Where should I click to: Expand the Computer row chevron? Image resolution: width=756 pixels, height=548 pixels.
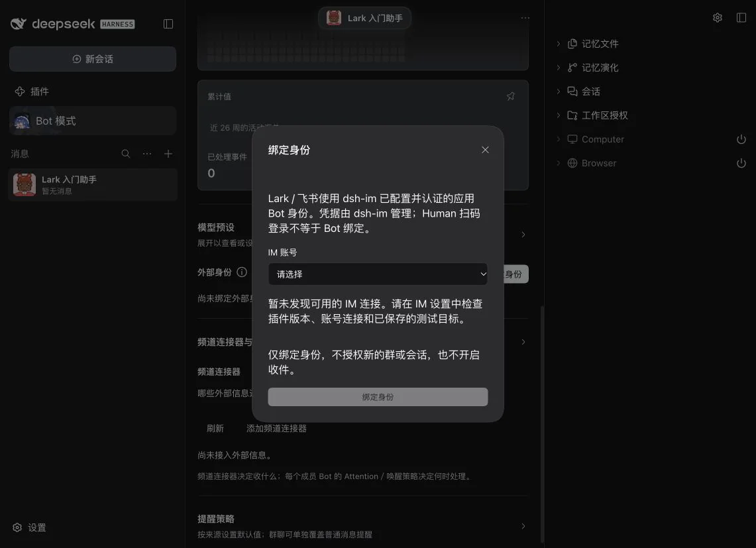[x=559, y=139]
